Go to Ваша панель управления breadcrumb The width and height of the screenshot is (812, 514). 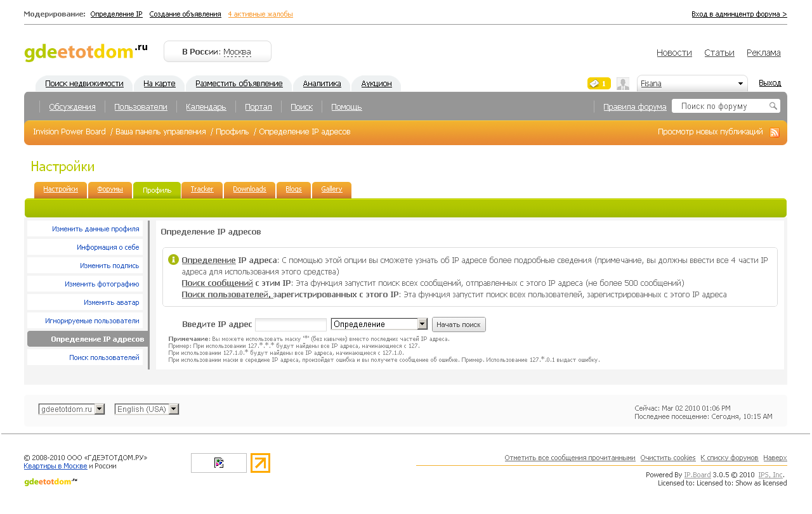click(160, 132)
